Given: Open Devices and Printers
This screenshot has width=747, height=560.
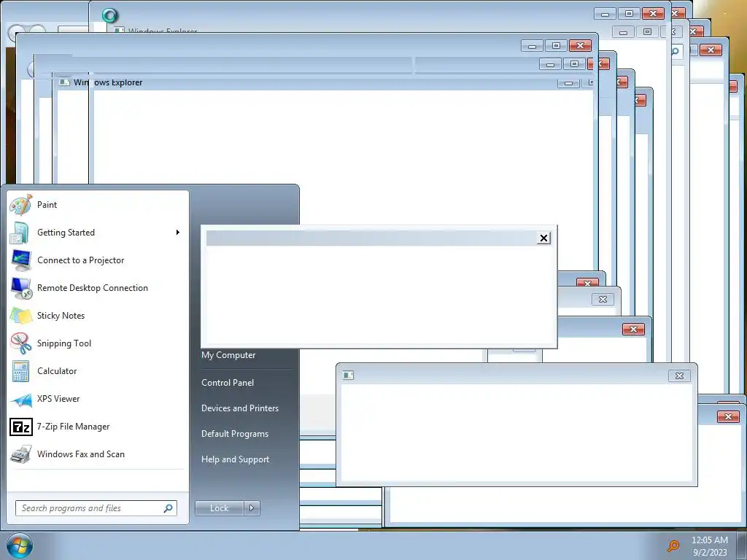Looking at the screenshot, I should 239,408.
